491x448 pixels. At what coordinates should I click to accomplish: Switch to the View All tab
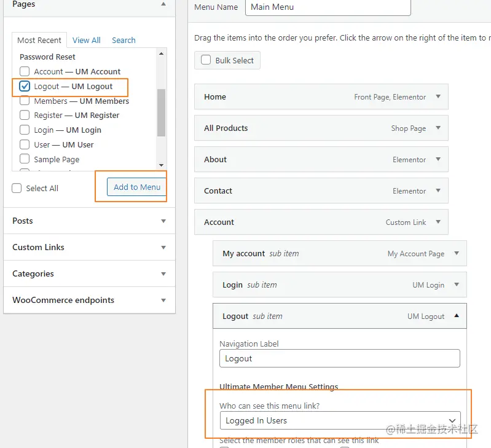click(86, 40)
